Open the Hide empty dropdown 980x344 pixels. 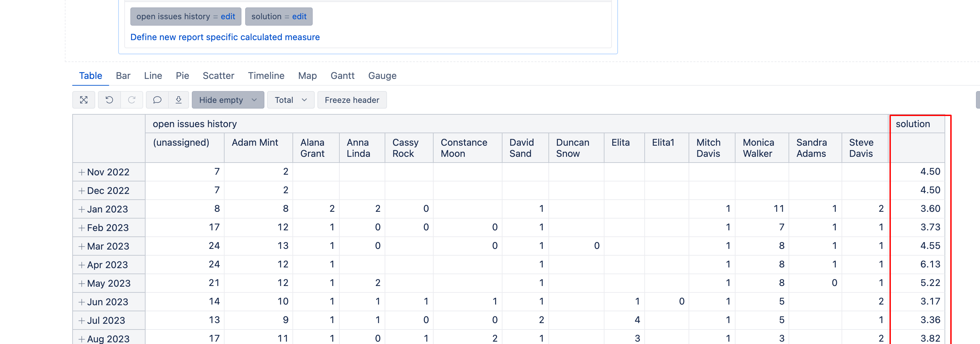coord(228,100)
